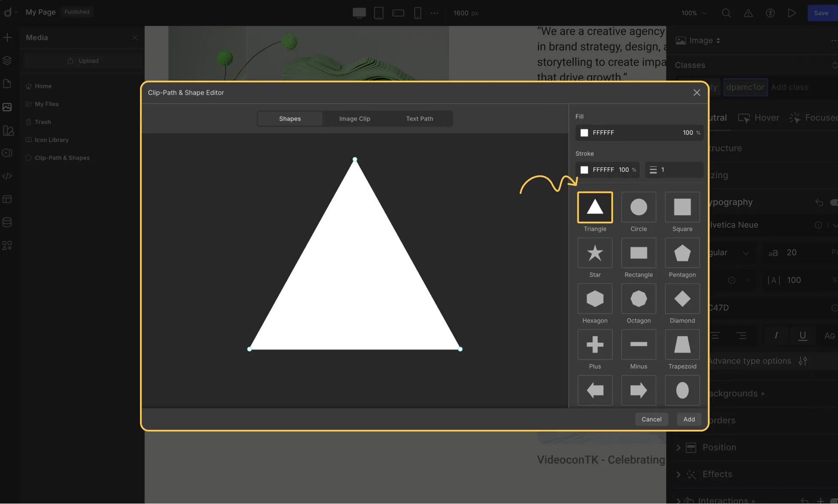
Task: Edit the stroke width value field
Action: click(x=674, y=170)
